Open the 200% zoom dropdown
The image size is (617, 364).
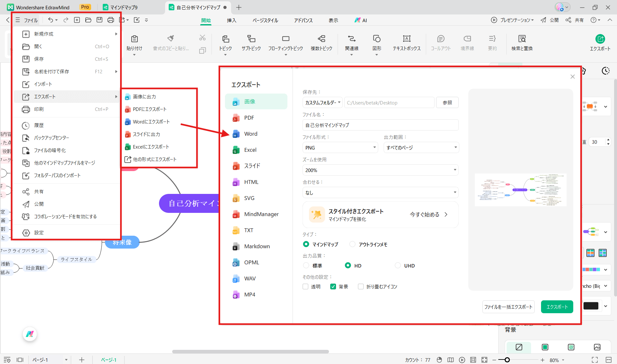380,170
